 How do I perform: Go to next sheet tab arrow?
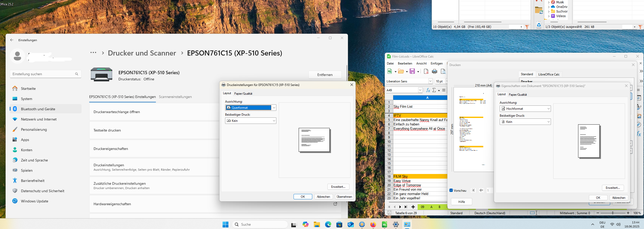(x=400, y=207)
